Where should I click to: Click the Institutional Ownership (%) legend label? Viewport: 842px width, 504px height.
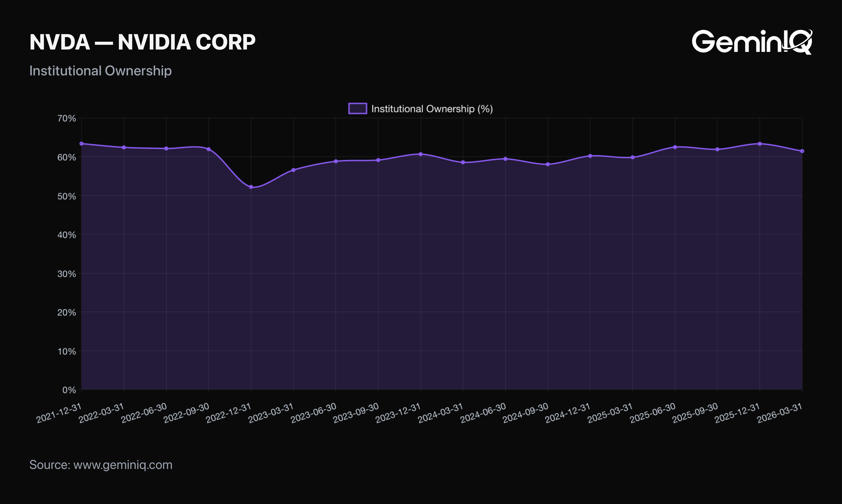(x=432, y=109)
